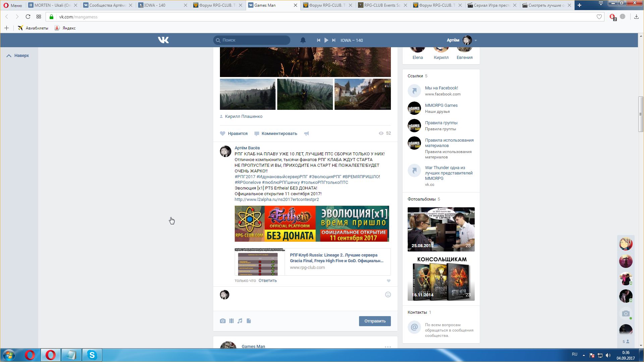Click Наверх to return to top
Viewport: 644px width, 362px height.
tap(18, 56)
